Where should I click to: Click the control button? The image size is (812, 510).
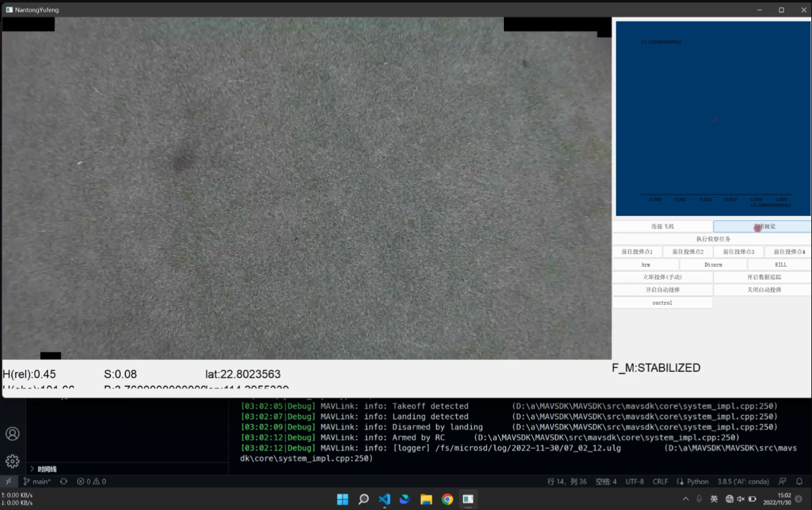[x=662, y=303]
